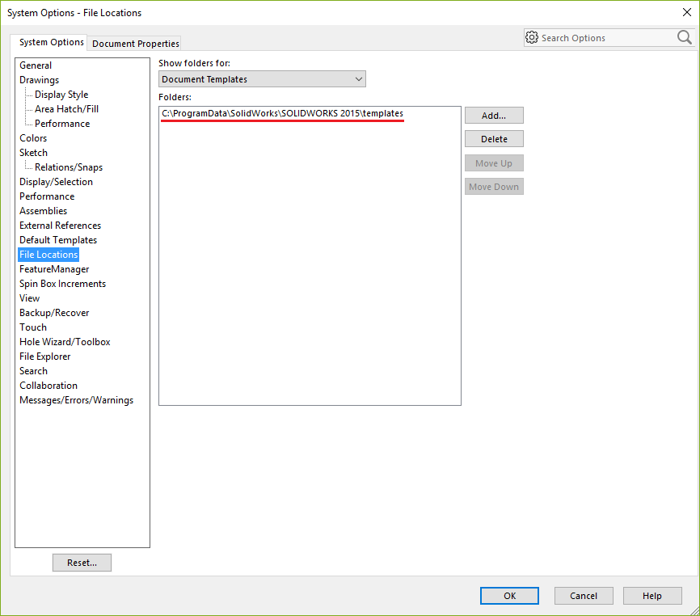Click the Move Down button

click(494, 187)
